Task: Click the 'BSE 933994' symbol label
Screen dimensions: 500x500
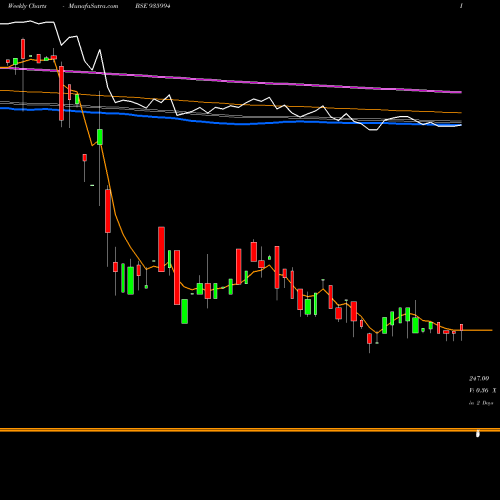Action: [x=153, y=6]
